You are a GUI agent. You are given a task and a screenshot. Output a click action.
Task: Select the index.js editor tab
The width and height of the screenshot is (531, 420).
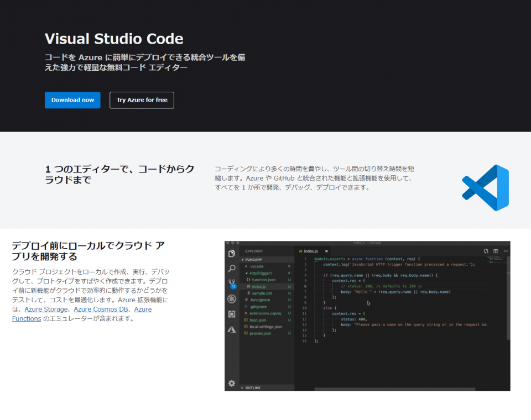[311, 251]
